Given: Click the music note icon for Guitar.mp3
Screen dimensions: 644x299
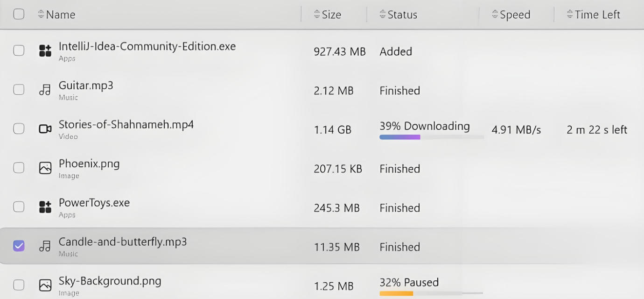Looking at the screenshot, I should (45, 89).
